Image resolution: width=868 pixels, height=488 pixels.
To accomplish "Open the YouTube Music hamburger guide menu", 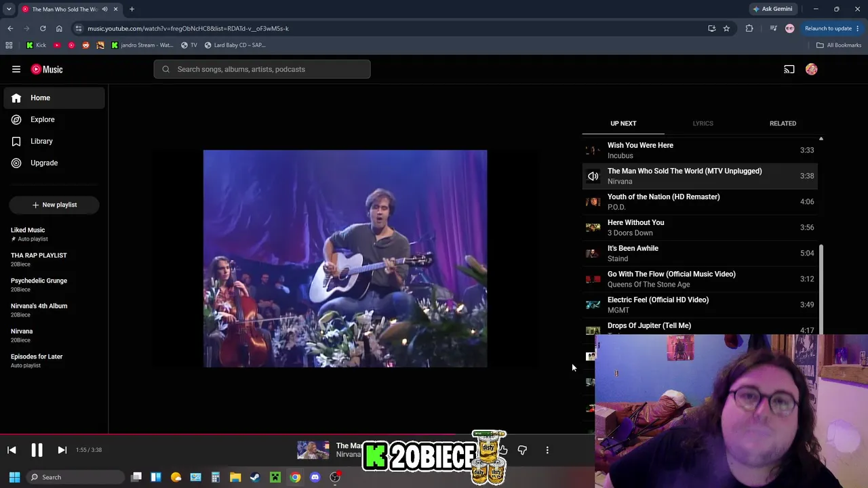I will click(16, 69).
